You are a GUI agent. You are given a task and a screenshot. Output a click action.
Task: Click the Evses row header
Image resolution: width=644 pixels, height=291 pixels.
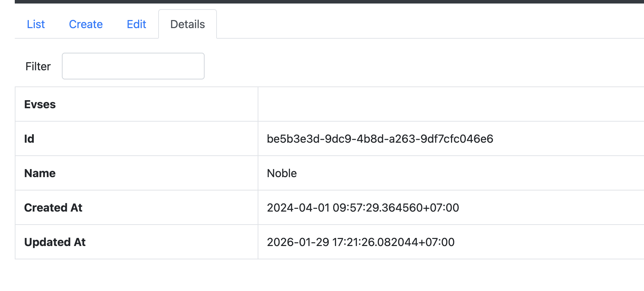[x=40, y=104]
